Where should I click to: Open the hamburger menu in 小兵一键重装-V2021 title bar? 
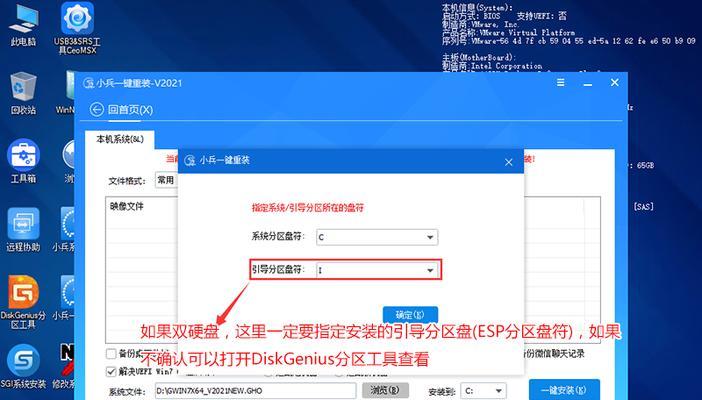(561, 83)
